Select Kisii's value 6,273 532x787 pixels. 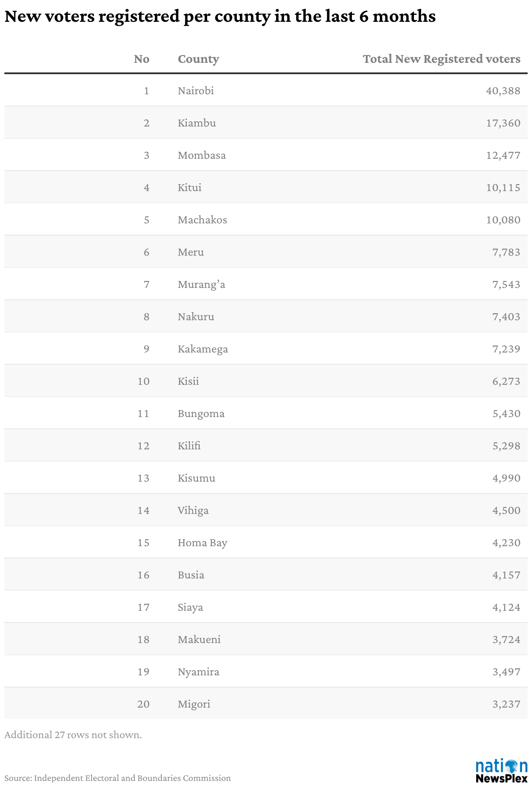(506, 381)
